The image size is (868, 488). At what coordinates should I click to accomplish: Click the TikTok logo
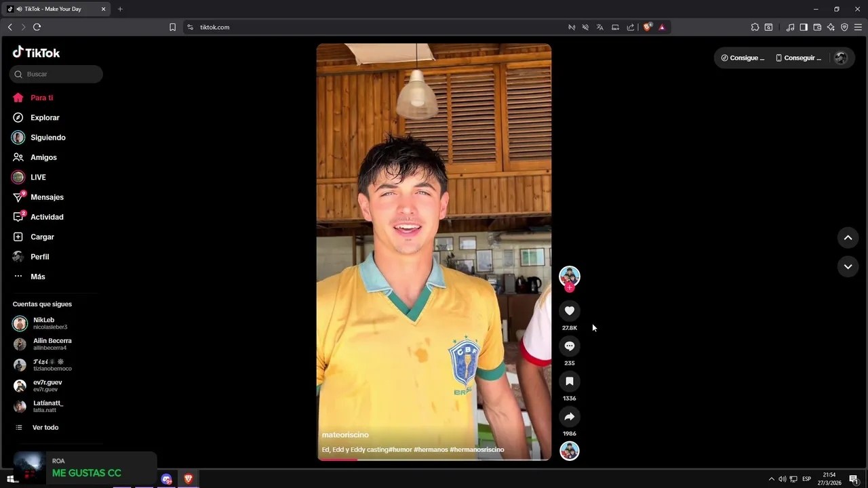(37, 52)
